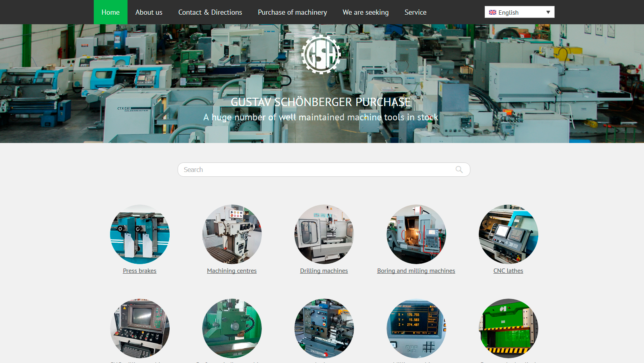Click the Press brakes text link
The image size is (644, 363).
coord(139,271)
